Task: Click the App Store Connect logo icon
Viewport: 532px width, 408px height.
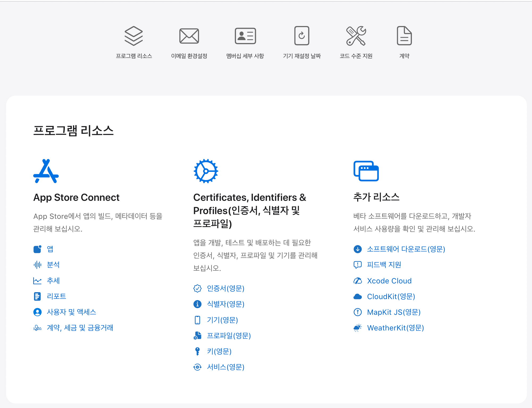Action: (x=46, y=171)
